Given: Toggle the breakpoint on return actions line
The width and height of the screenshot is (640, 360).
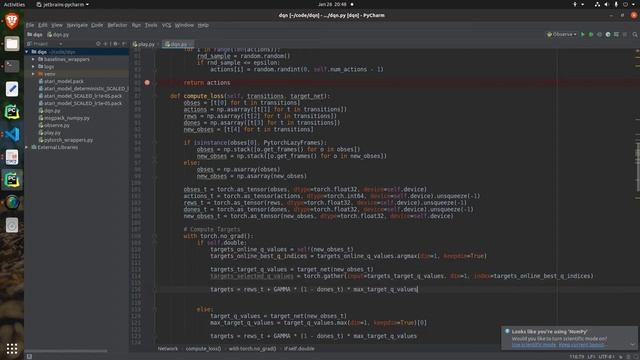Looking at the screenshot, I should [147, 82].
